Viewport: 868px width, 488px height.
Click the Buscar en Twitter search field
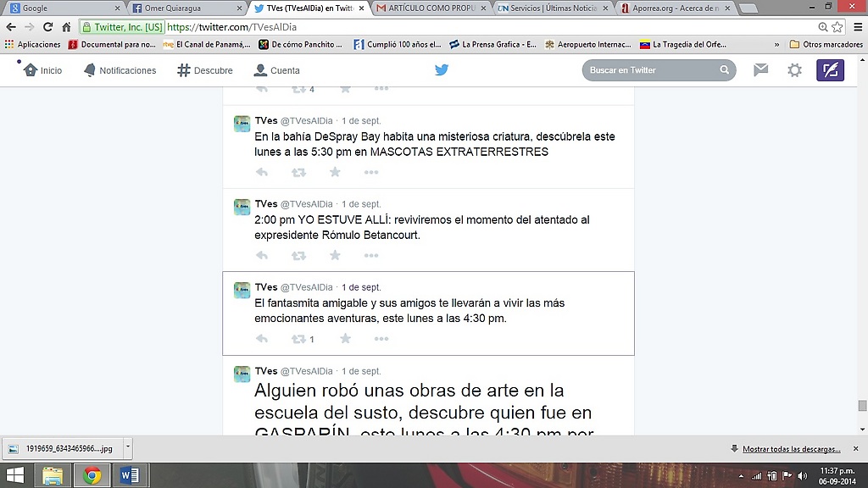[651, 70]
